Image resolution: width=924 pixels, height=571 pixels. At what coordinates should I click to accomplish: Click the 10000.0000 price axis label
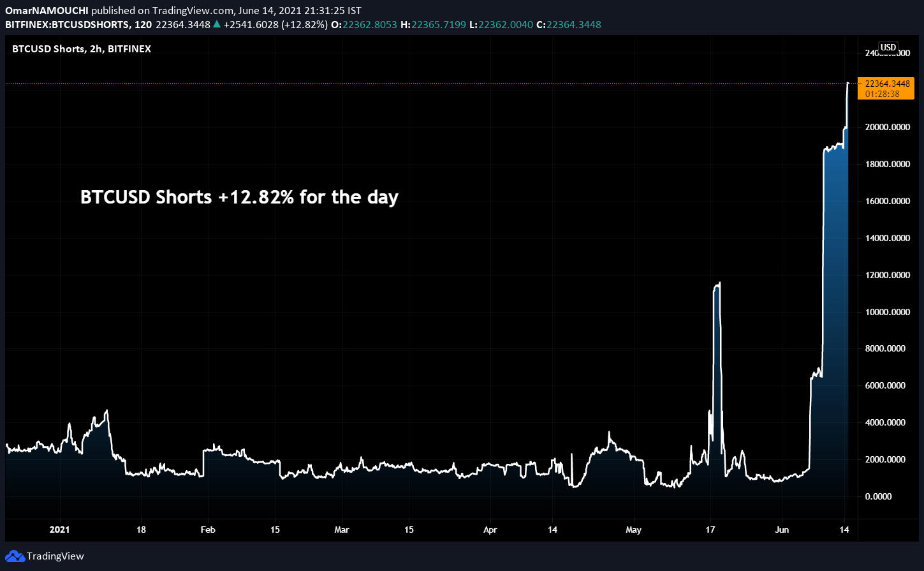coord(887,313)
